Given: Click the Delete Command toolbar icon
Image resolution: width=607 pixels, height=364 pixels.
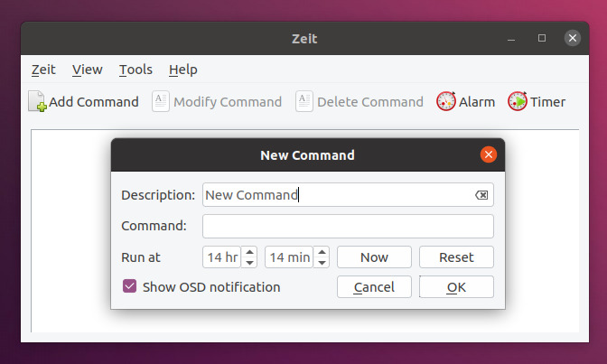Looking at the screenshot, I should (x=304, y=102).
